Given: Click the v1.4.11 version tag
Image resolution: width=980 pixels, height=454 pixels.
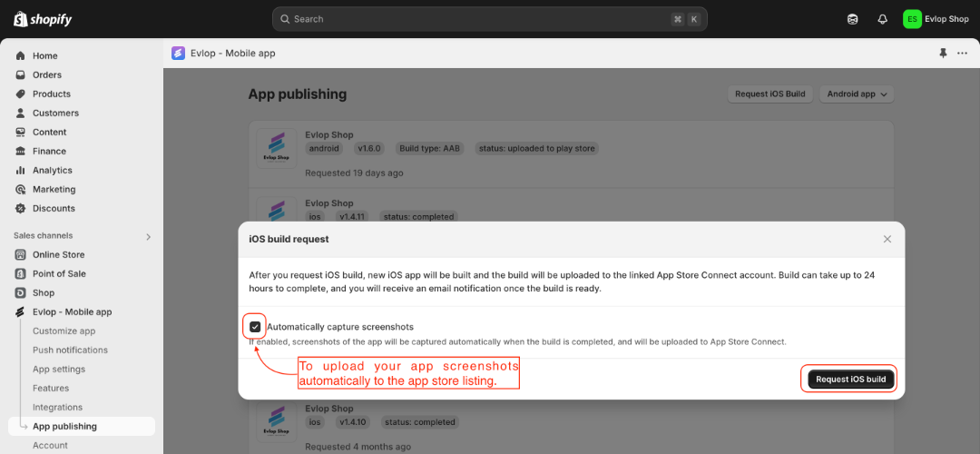Looking at the screenshot, I should pos(353,217).
